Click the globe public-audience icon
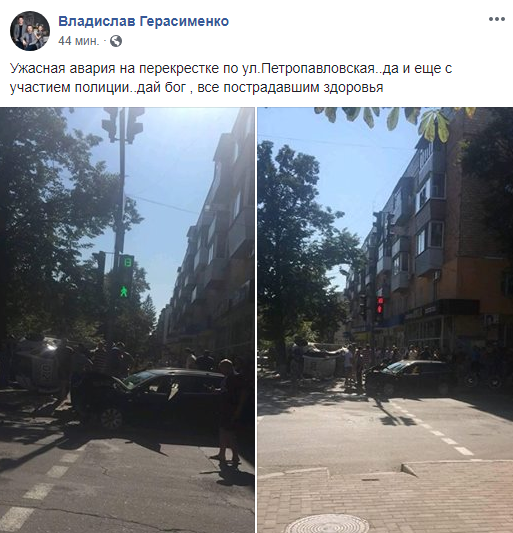The height and width of the screenshot is (533, 513). [116, 41]
